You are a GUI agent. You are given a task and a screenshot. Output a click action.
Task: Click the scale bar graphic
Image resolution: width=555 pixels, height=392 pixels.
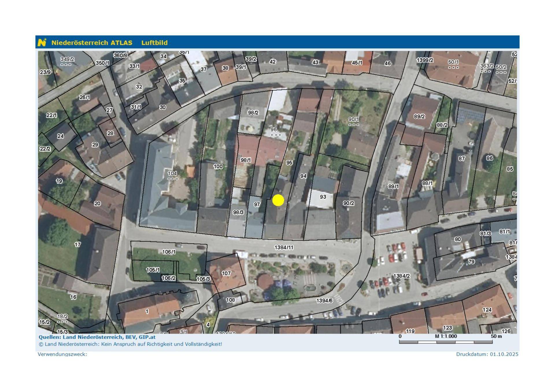point(445,342)
